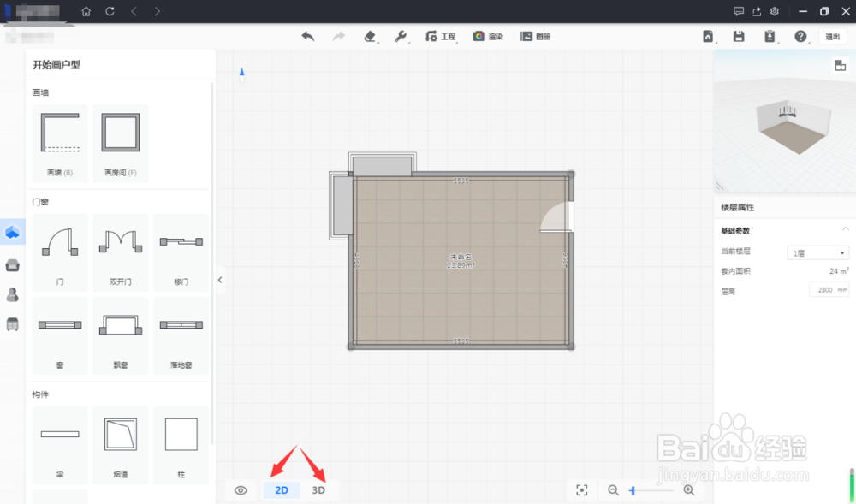
Task: Zoom out with minus magnifier
Action: pos(614,489)
